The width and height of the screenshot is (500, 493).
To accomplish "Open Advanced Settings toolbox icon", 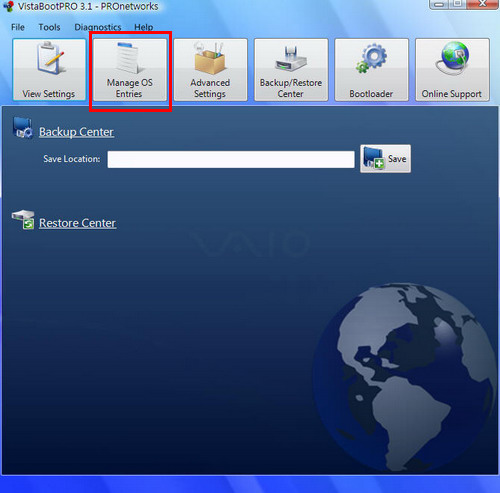I will pyautogui.click(x=210, y=58).
